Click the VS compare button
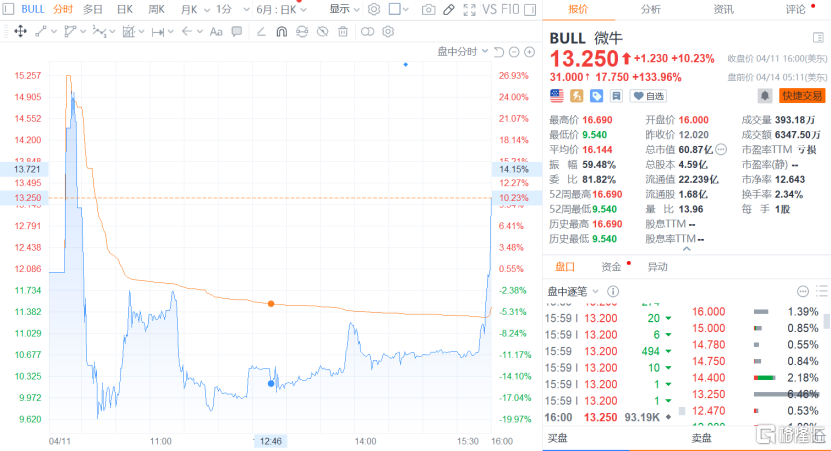Image resolution: width=831 pixels, height=451 pixels. [x=490, y=10]
